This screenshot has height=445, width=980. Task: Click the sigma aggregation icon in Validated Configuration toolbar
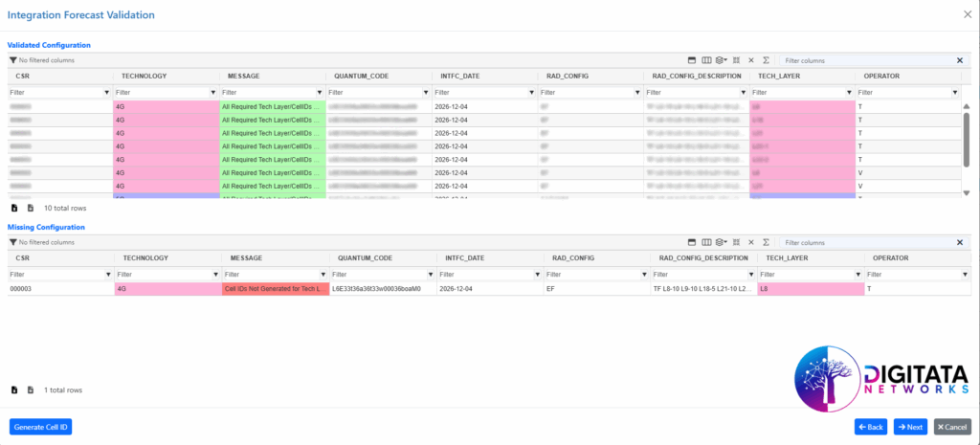pos(766,60)
